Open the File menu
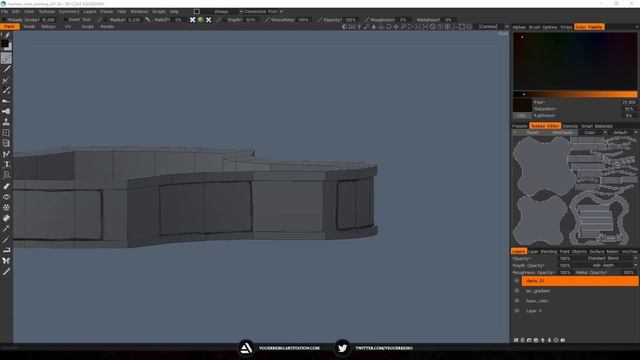The image size is (640, 360). pyautogui.click(x=4, y=11)
